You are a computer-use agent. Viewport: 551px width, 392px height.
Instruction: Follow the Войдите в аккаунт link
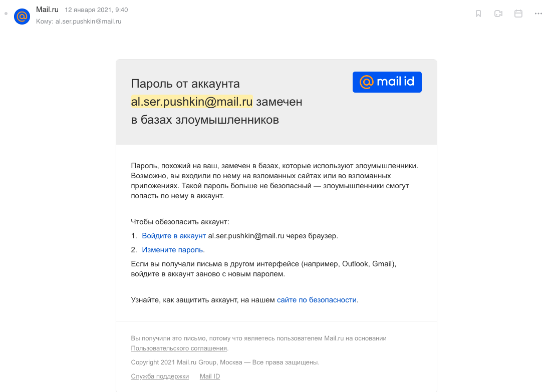[x=174, y=236]
